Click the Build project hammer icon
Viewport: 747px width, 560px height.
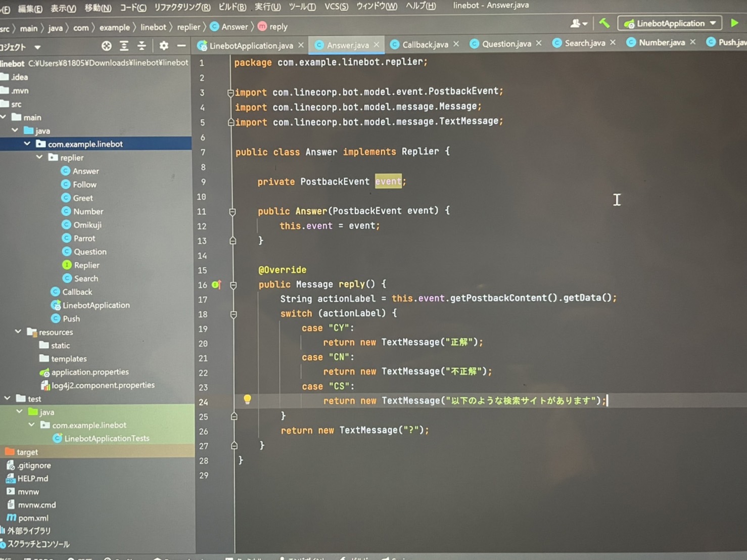tap(604, 23)
